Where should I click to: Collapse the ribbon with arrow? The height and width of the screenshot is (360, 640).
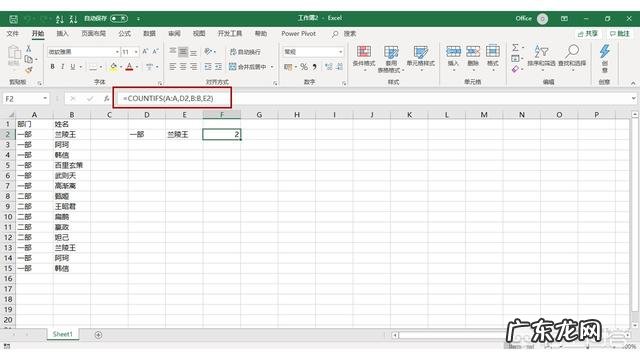click(633, 83)
